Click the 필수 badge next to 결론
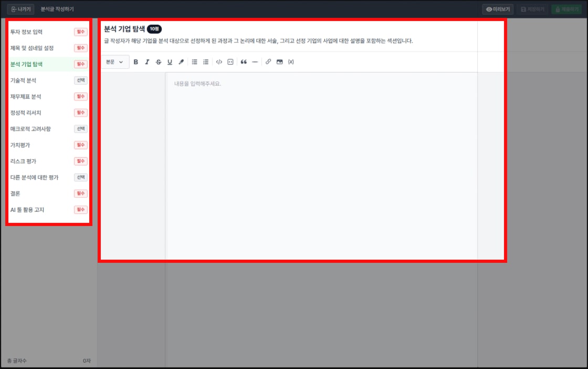The image size is (588, 369). 81,193
